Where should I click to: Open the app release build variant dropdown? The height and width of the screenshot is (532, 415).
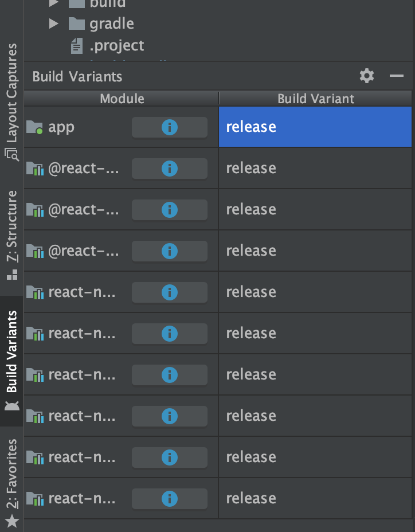pyautogui.click(x=315, y=127)
